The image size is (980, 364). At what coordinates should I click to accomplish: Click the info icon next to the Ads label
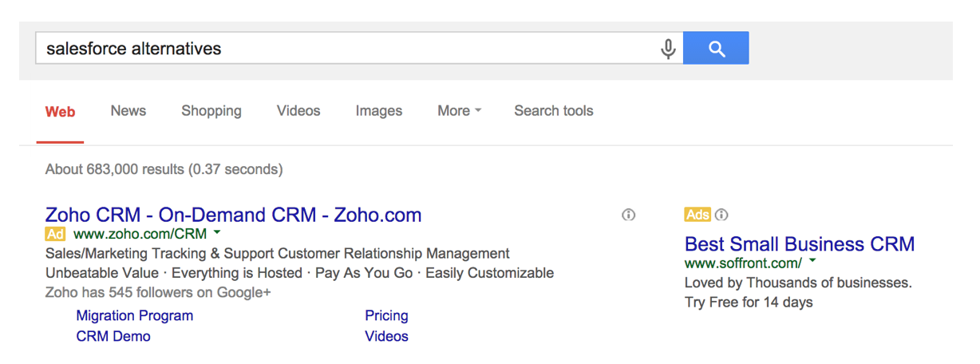(x=721, y=215)
